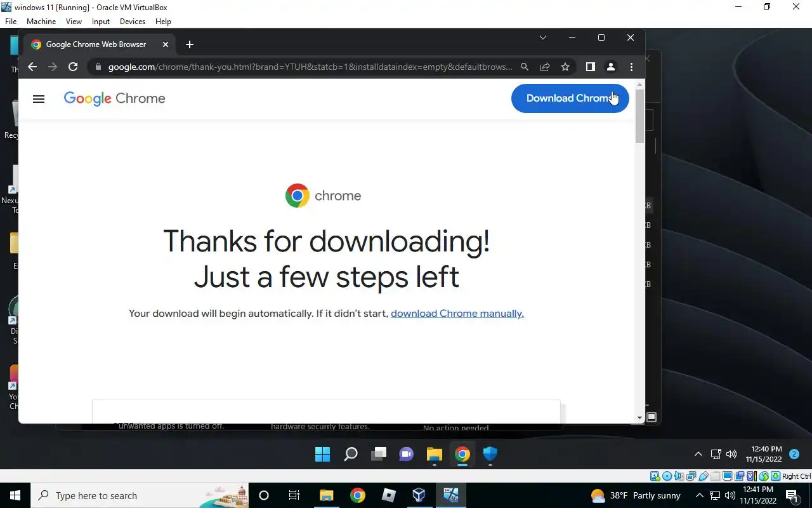Click the scrollbar up arrow
This screenshot has width=812, height=508.
coord(640,84)
